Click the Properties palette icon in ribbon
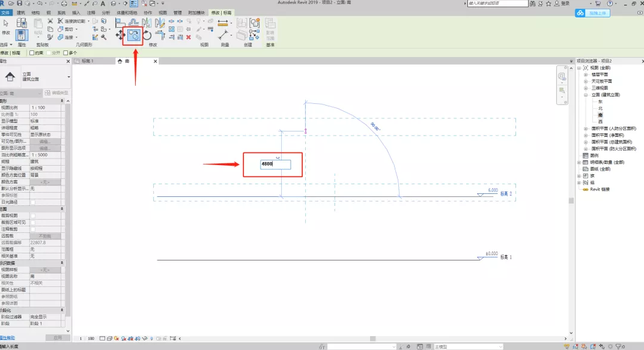644x350 pixels. tap(22, 35)
